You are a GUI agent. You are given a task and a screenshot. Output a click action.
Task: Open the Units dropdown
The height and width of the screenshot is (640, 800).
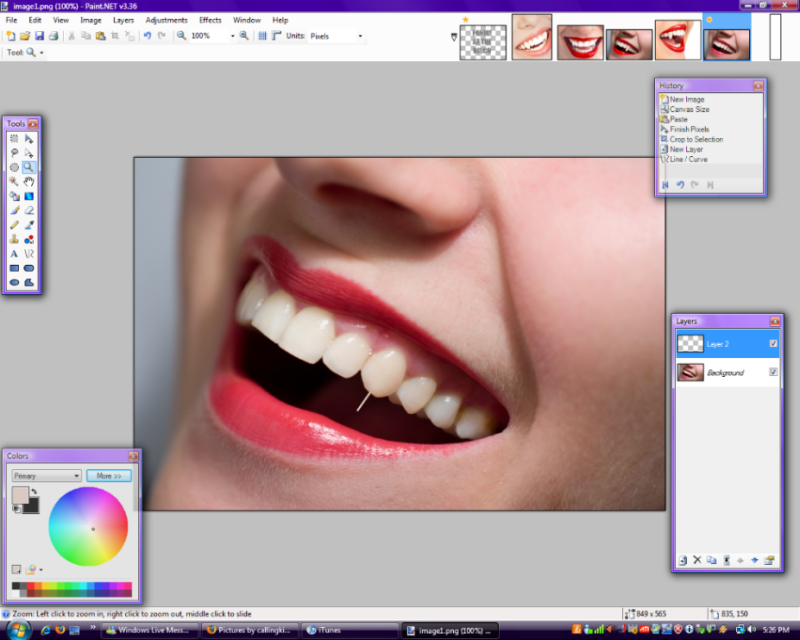[x=360, y=36]
